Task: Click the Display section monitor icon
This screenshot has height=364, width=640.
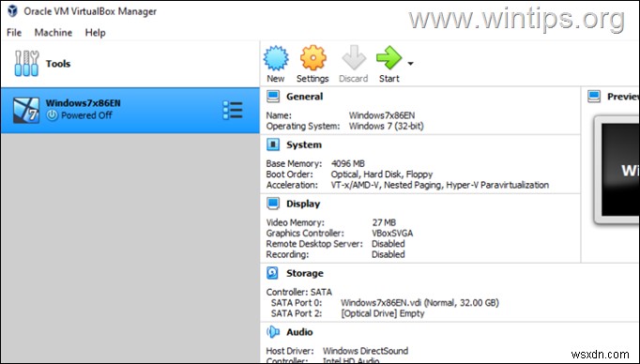Action: tap(273, 204)
